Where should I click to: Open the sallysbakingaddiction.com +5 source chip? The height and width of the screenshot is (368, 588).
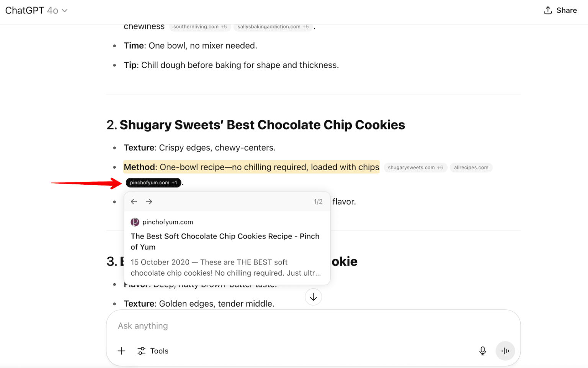click(273, 27)
